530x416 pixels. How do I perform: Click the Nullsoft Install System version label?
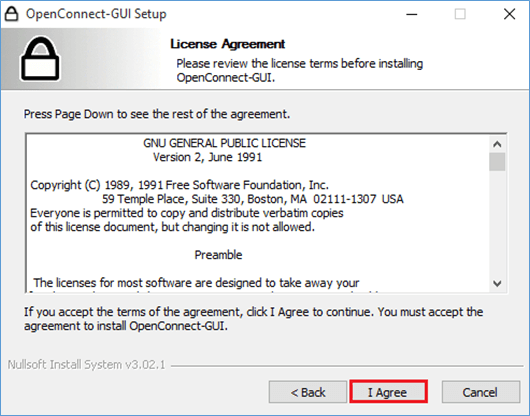[x=87, y=365]
